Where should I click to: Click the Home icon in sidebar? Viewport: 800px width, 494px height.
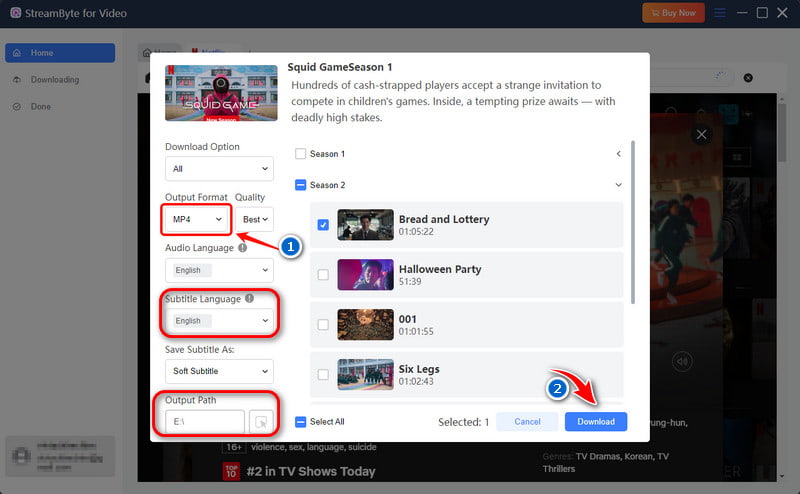point(17,53)
